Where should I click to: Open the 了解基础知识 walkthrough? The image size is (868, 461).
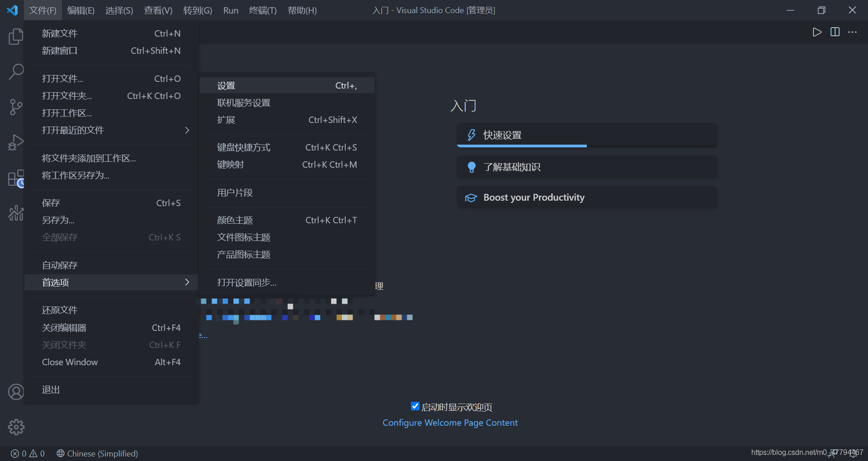[587, 167]
